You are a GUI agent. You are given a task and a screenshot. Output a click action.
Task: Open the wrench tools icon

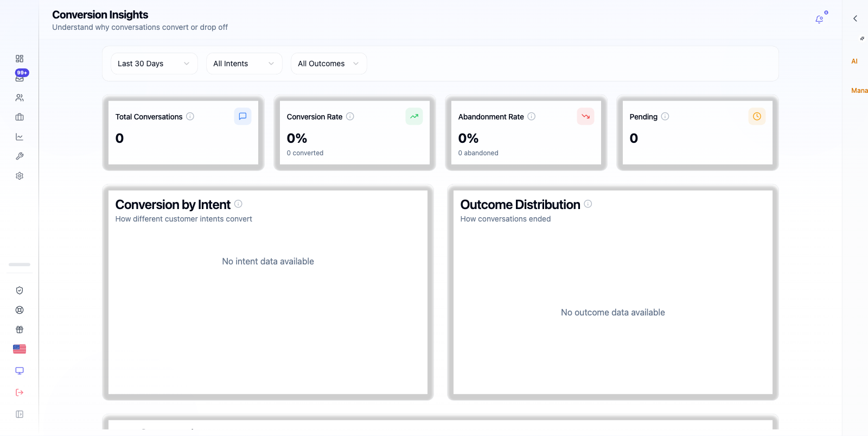[x=20, y=156]
